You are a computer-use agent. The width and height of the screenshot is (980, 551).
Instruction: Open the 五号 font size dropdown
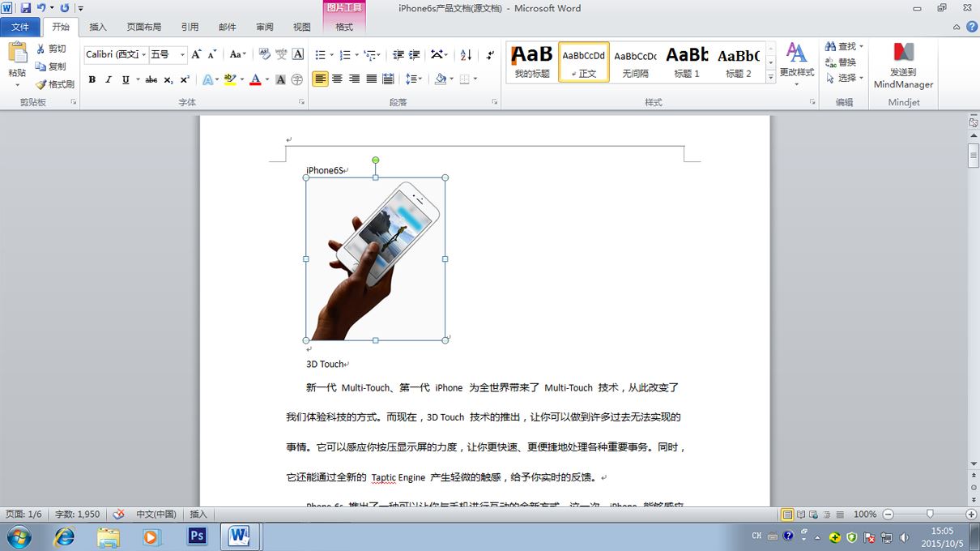[x=182, y=54]
